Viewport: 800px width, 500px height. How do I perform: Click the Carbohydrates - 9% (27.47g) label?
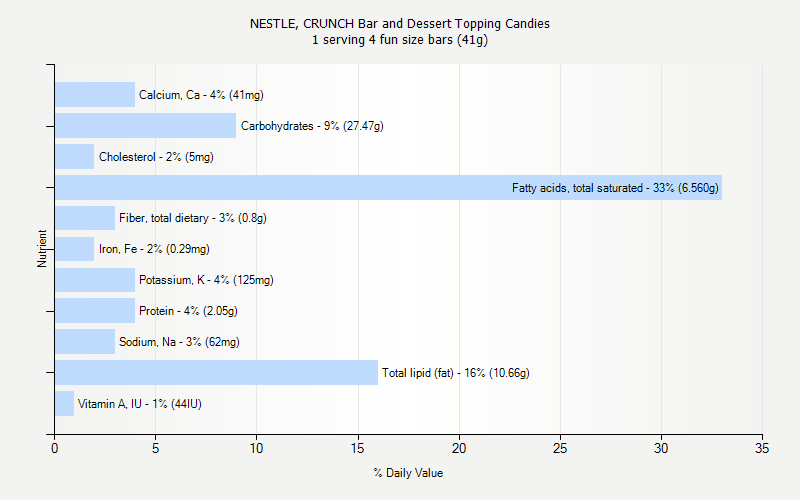312,126
